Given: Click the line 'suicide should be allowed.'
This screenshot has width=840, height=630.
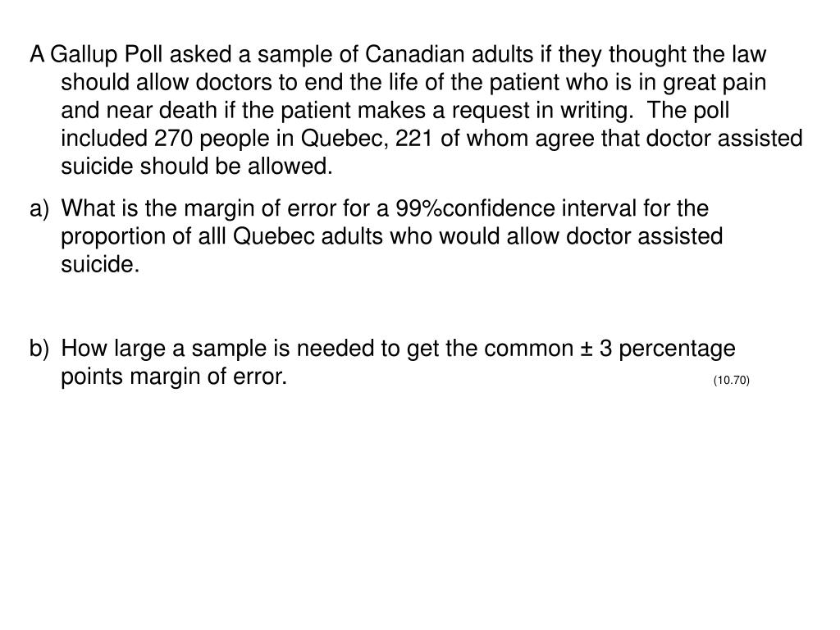Looking at the screenshot, I should coord(197,166).
